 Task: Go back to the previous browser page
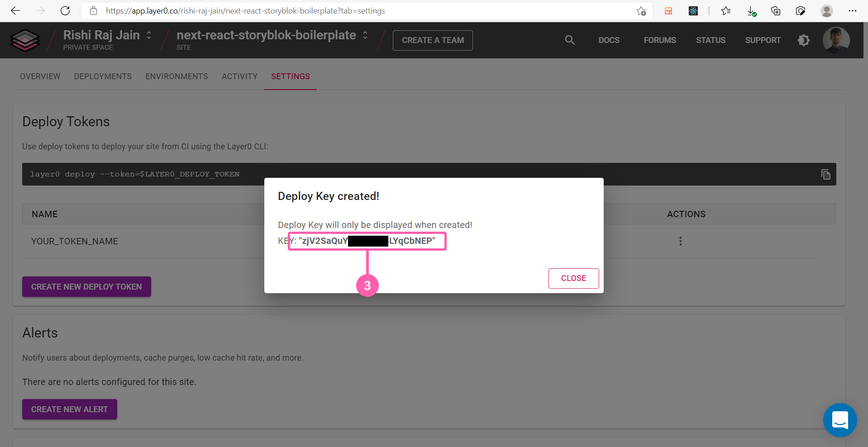click(x=15, y=11)
